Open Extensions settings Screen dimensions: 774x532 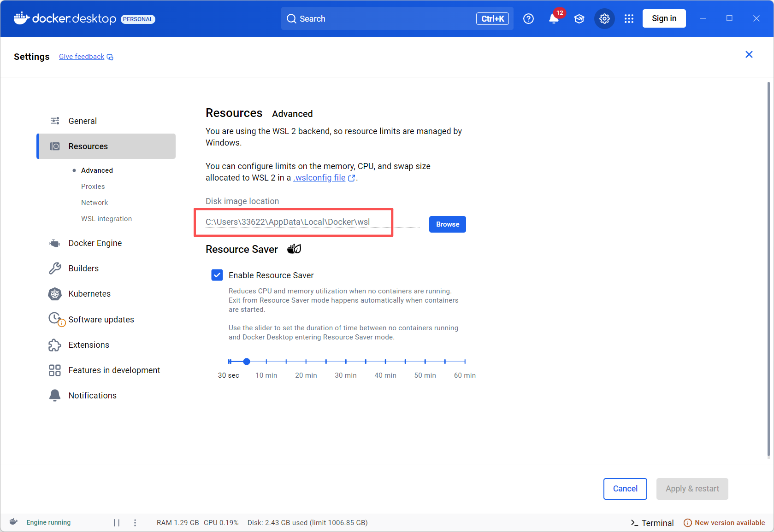pos(106,345)
